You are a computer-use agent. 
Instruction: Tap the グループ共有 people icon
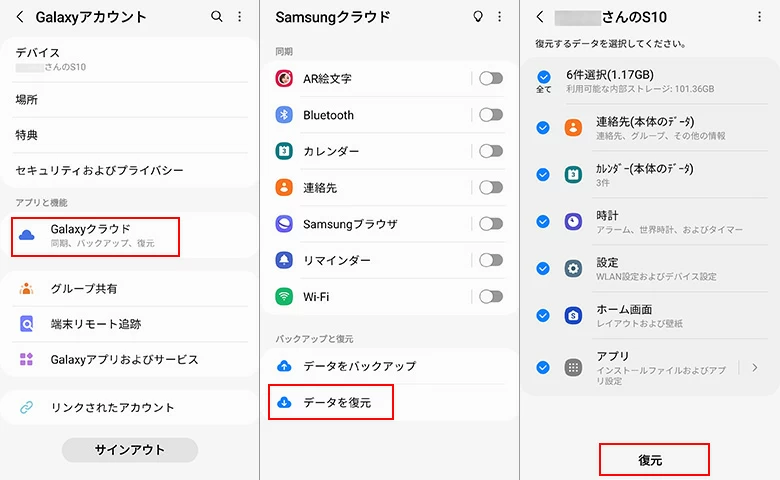pos(27,289)
